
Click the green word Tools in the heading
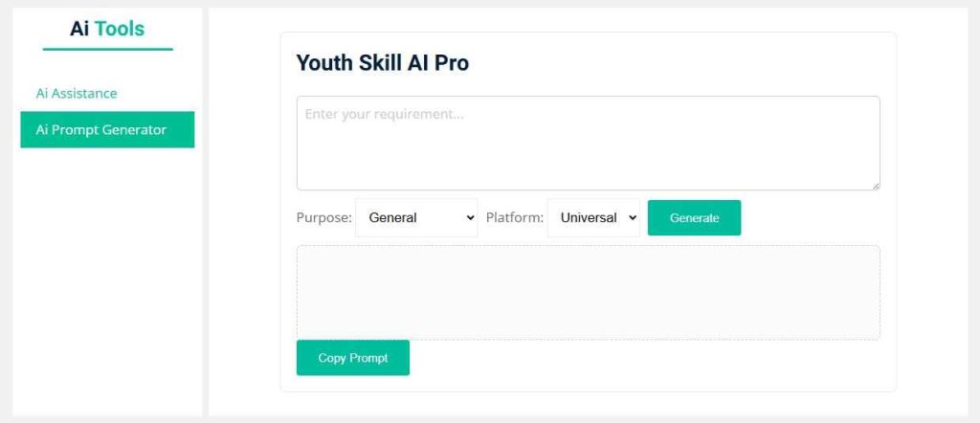[120, 29]
